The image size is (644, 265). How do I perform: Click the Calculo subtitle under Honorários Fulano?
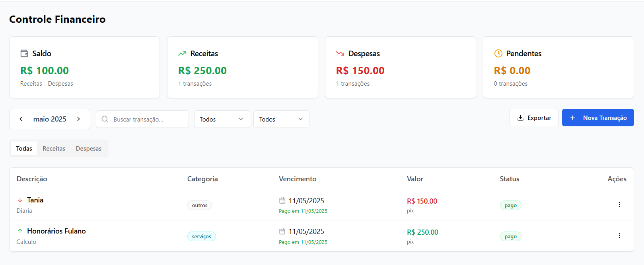click(26, 242)
